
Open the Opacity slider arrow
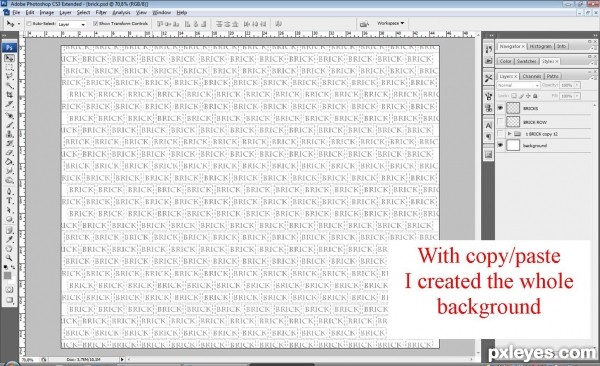pos(577,85)
